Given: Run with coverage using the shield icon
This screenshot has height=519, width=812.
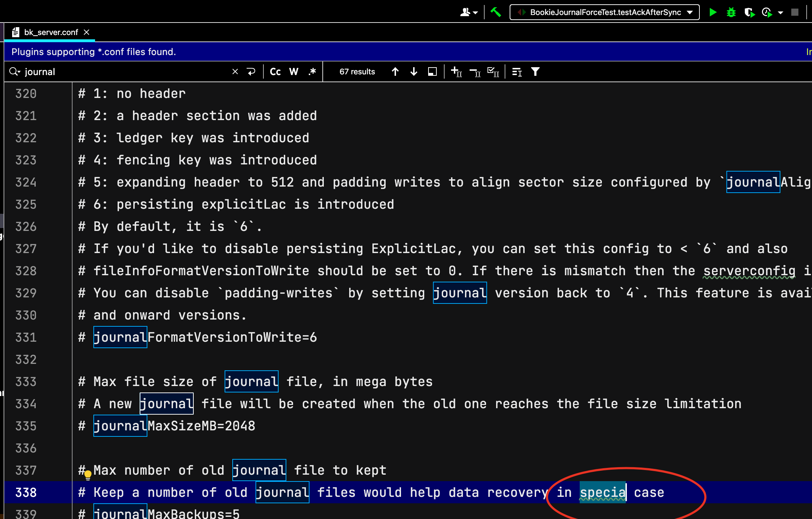Looking at the screenshot, I should point(749,12).
